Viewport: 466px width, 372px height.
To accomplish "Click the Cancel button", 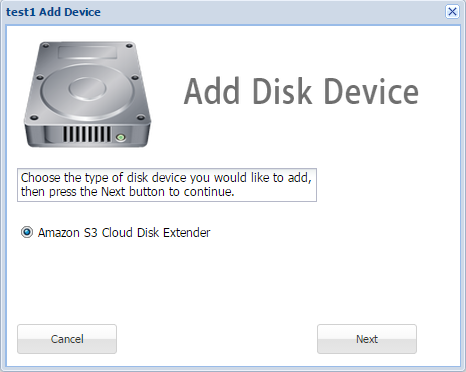I will pyautogui.click(x=67, y=339).
